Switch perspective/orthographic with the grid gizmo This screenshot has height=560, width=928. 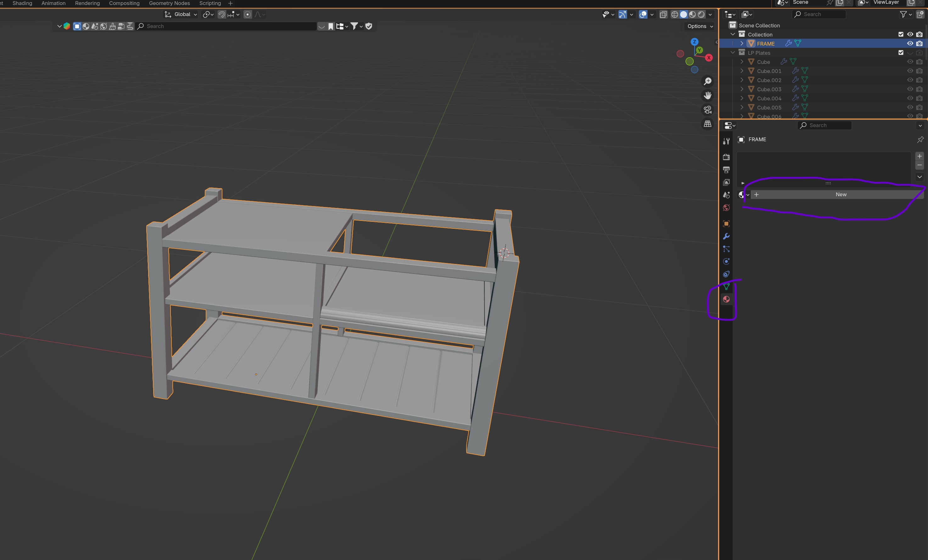[x=708, y=124]
